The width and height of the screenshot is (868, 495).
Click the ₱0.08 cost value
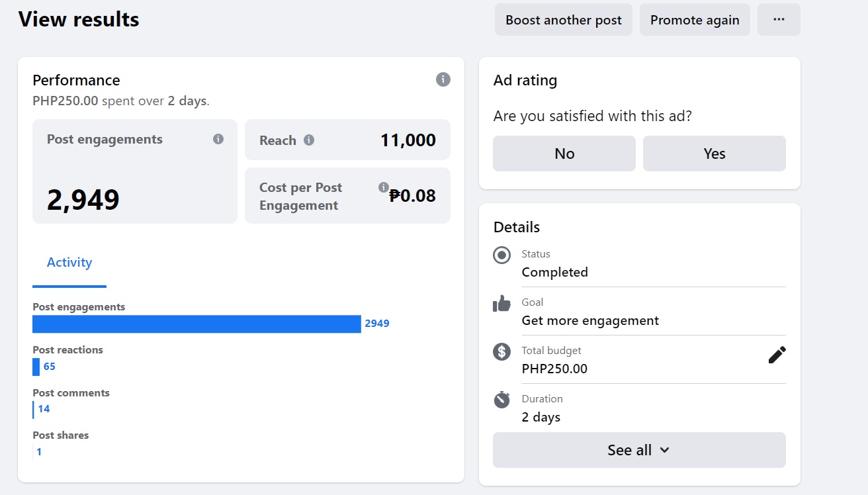[413, 195]
